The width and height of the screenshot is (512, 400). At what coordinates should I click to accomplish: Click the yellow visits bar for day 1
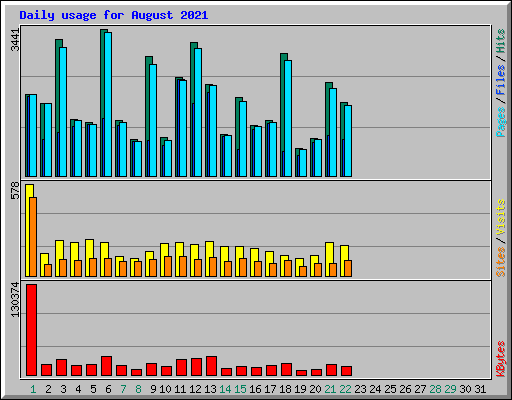click(x=28, y=230)
